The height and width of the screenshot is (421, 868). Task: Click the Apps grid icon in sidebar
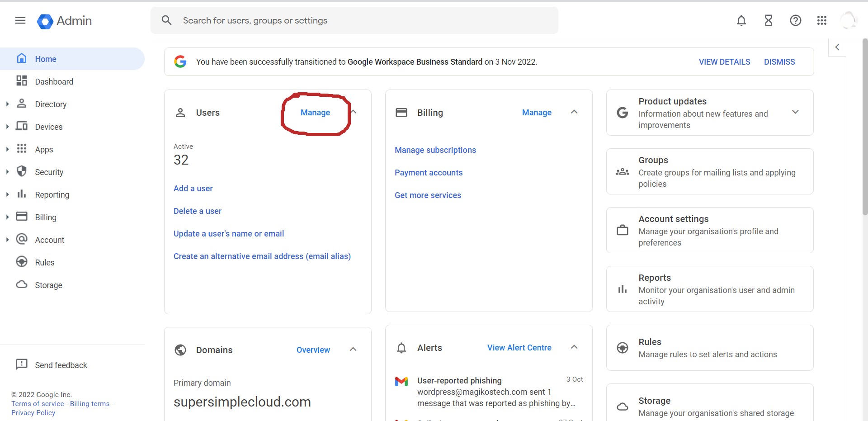(22, 149)
